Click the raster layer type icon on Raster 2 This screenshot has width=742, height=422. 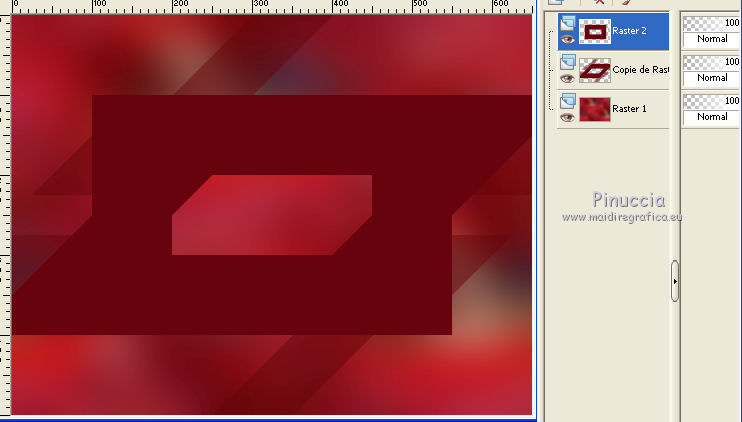[x=568, y=23]
